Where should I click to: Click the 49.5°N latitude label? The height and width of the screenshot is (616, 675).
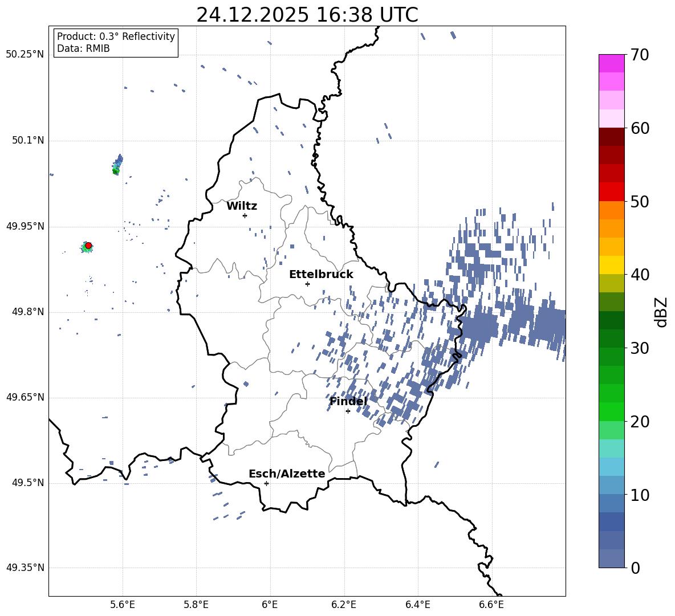29,483
